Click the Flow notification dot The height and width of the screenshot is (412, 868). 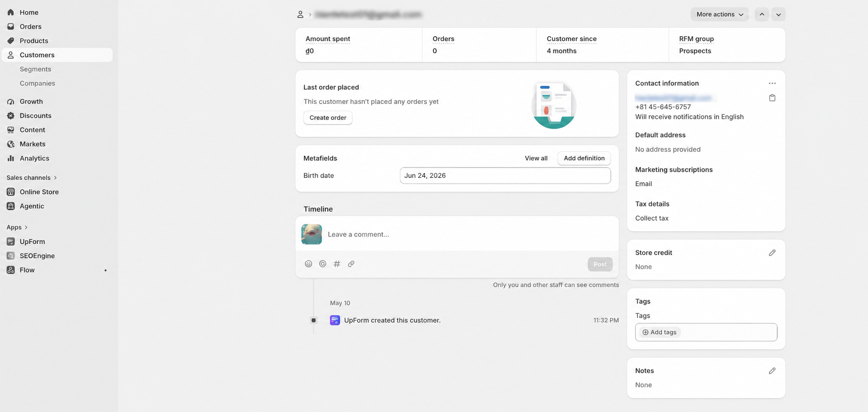click(105, 270)
